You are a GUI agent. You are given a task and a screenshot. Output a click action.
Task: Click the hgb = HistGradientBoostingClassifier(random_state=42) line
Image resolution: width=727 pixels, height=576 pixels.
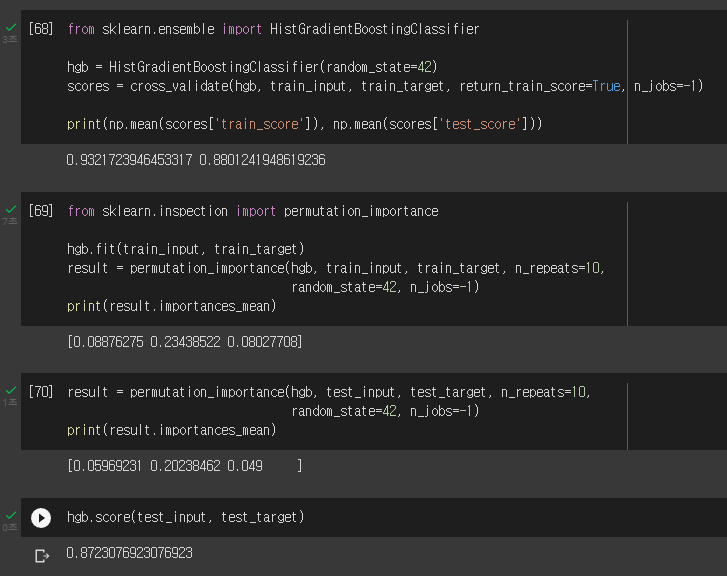pos(252,67)
